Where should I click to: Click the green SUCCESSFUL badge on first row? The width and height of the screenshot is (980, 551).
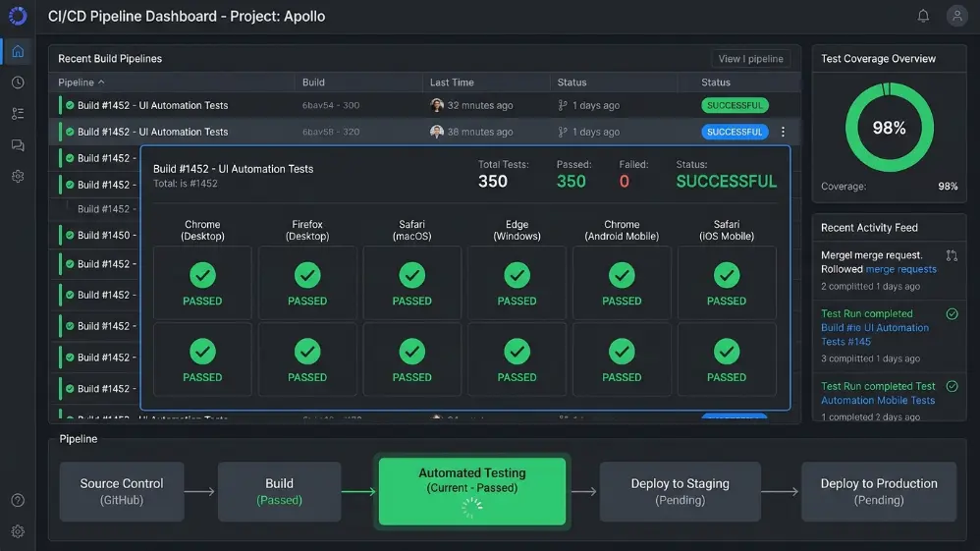[735, 105]
